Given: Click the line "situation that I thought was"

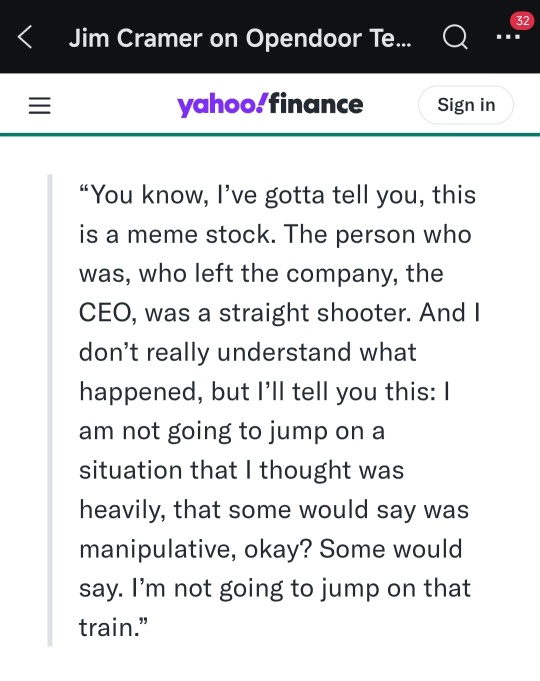Looking at the screenshot, I should (x=241, y=471).
